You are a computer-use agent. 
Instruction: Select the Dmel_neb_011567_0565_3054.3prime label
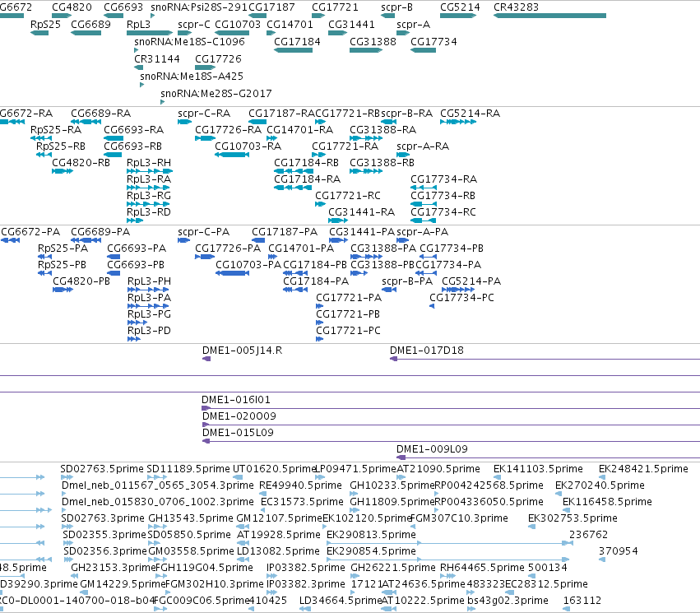(x=158, y=485)
